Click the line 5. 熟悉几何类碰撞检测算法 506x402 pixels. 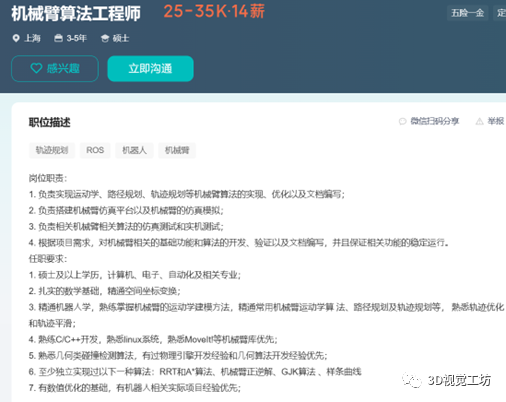178,356
